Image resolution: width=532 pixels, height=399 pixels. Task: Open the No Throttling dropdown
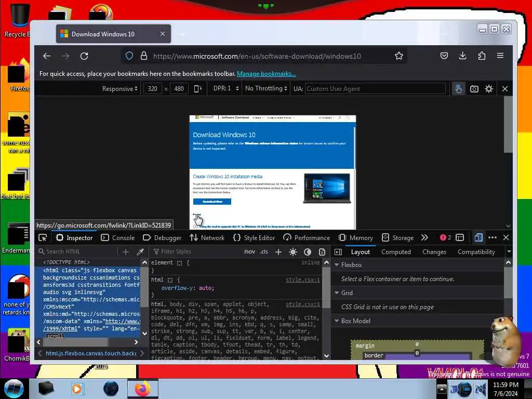pos(266,88)
